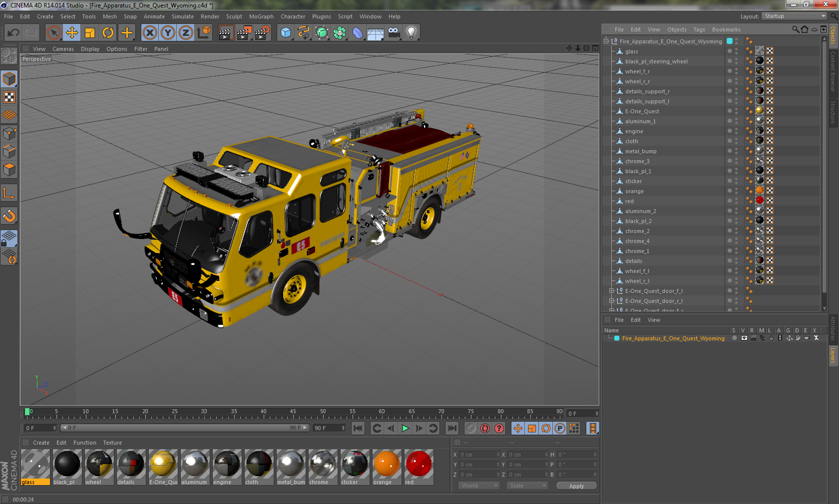This screenshot has height=504, width=839.
Task: Add a Floor environment object
Action: coord(376,33)
